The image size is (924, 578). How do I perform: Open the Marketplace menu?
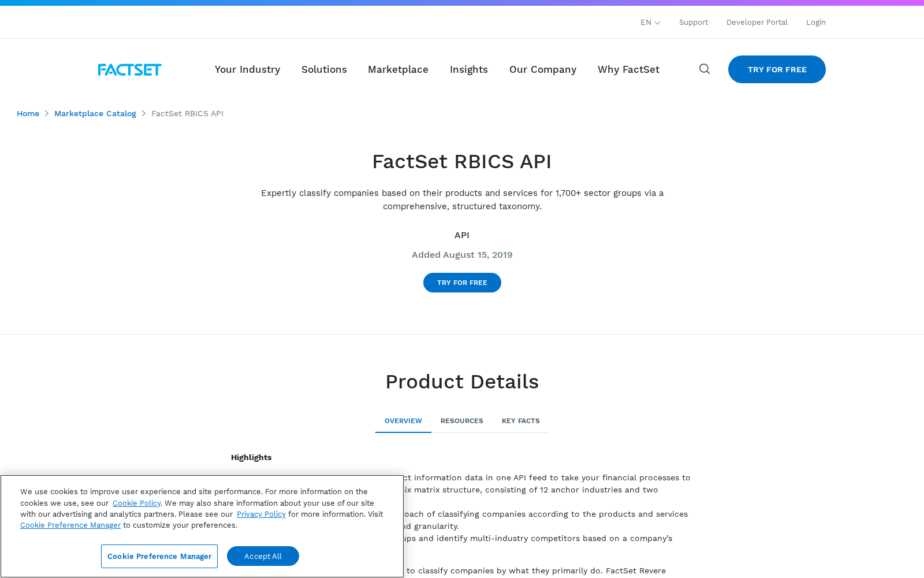click(398, 69)
